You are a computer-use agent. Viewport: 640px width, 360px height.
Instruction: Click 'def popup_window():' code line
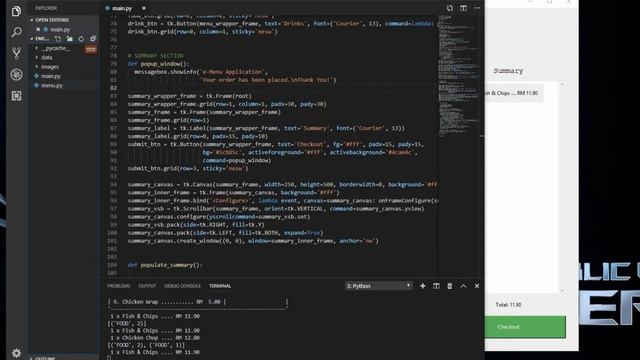click(158, 64)
